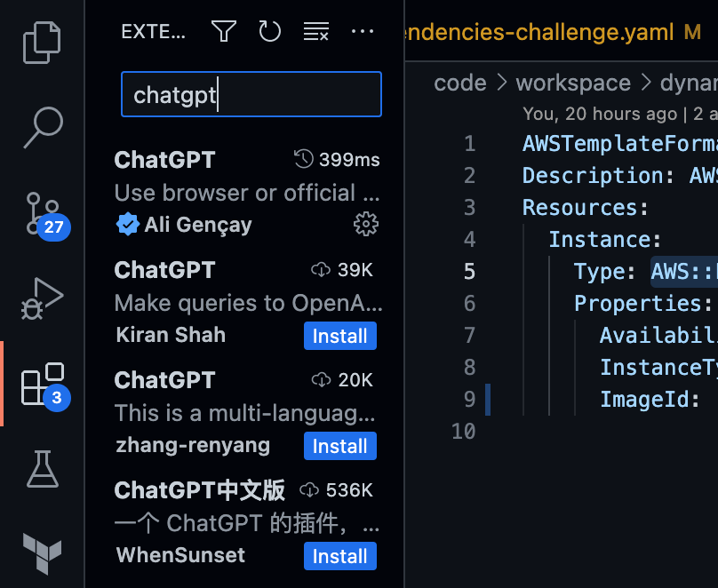Open the Explorer view in the activity bar
Screen dimensions: 718x588
(42, 41)
